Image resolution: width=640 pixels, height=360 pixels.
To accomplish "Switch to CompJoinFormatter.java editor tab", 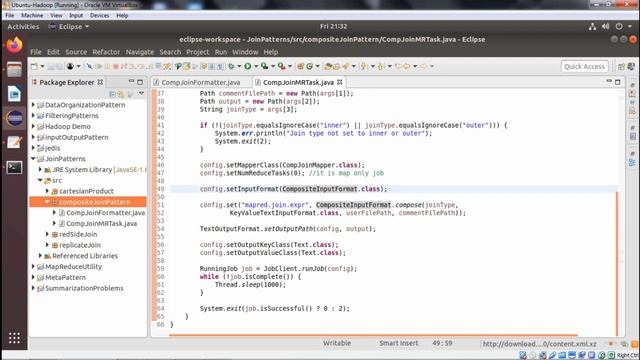I will [x=200, y=82].
